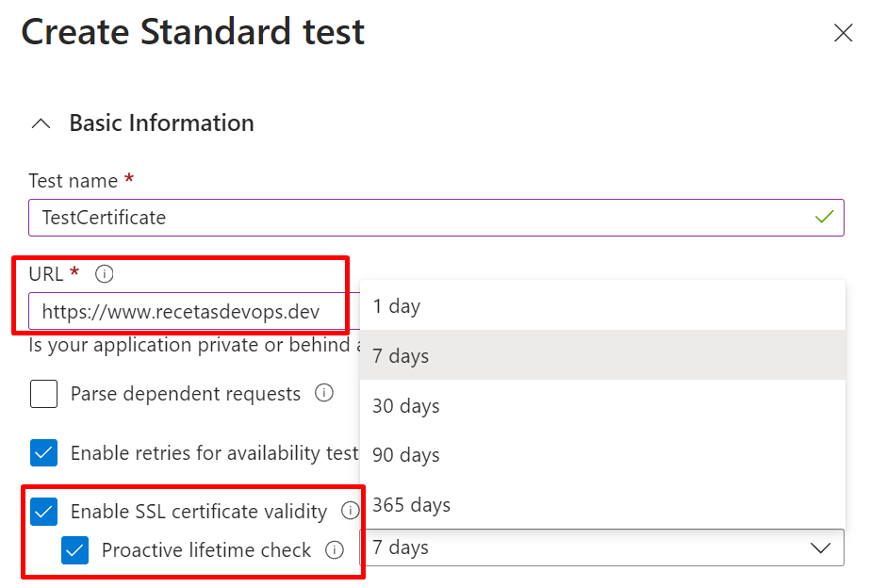This screenshot has width=870, height=588.
Task: Collapse the Basic Information section chevron
Action: [x=41, y=123]
